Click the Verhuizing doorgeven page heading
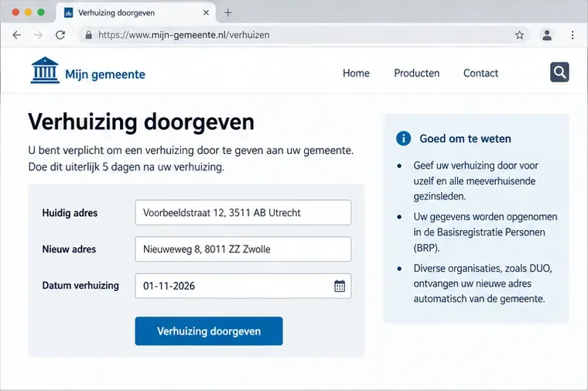Image resolution: width=588 pixels, height=391 pixels. 141,122
